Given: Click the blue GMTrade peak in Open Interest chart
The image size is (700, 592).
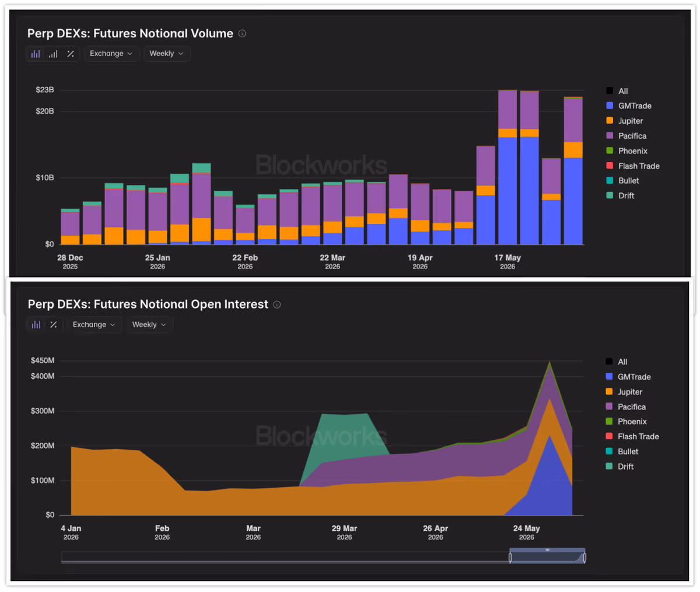Looking at the screenshot, I should click(548, 475).
